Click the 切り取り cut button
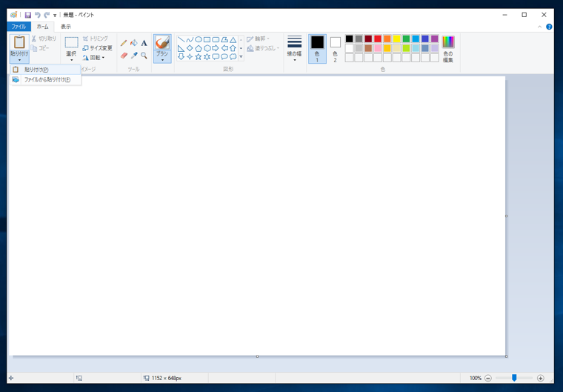563x392 pixels. pos(44,39)
